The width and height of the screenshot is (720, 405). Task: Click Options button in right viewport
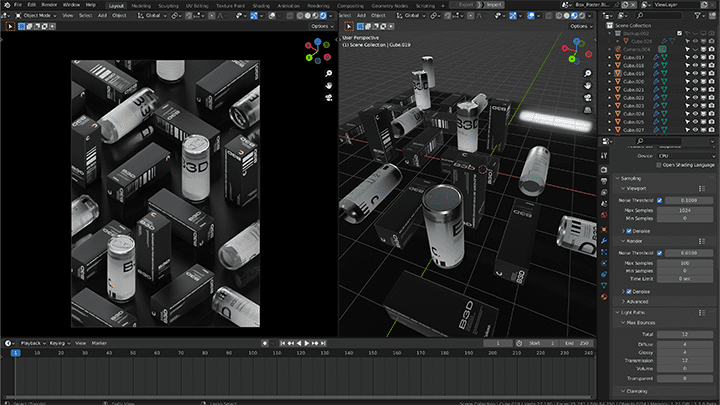pos(581,26)
